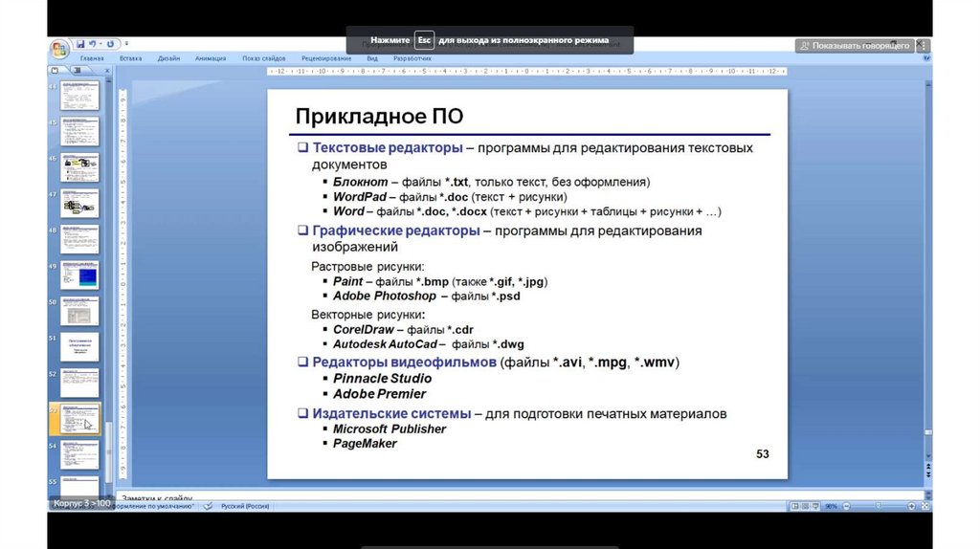Open undo history dropdown arrow
Screen dimensions: 980x549
(x=100, y=44)
